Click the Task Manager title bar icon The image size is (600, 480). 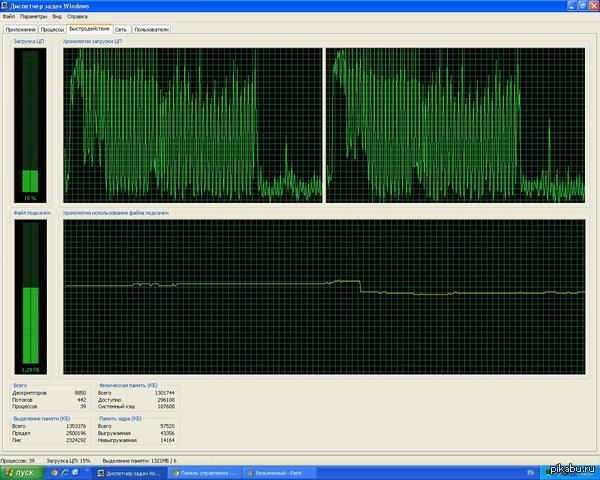[5, 5]
